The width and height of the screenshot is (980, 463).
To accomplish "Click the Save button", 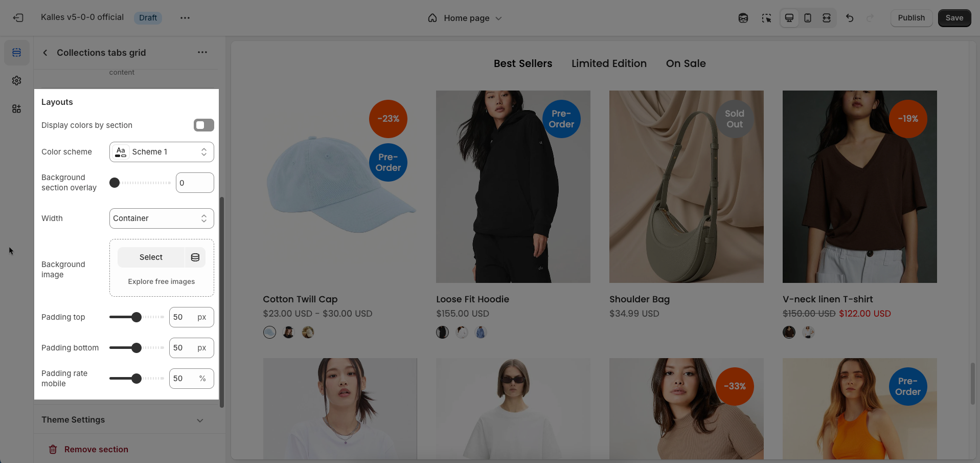I will 954,18.
